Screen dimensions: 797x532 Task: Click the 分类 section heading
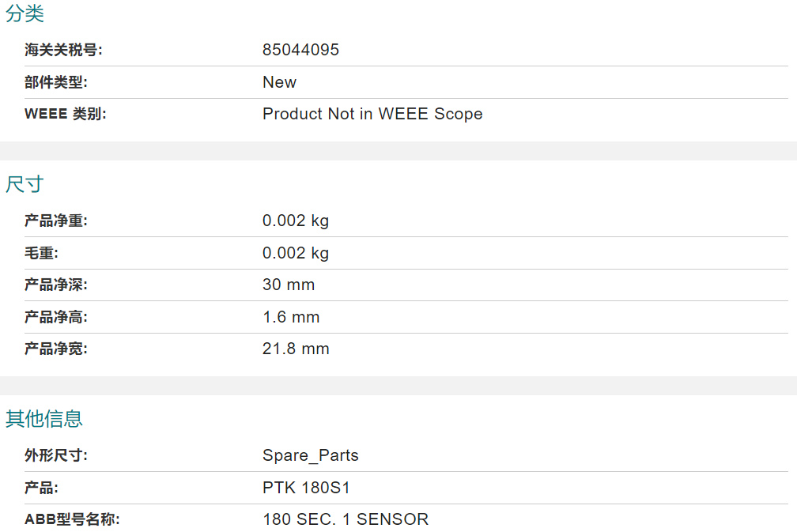[25, 13]
